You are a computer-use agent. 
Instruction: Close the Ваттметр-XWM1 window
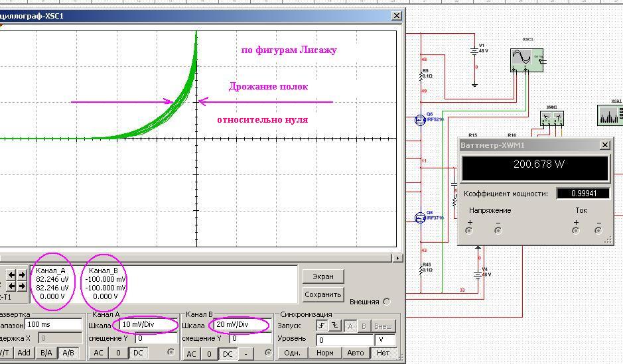tap(604, 145)
